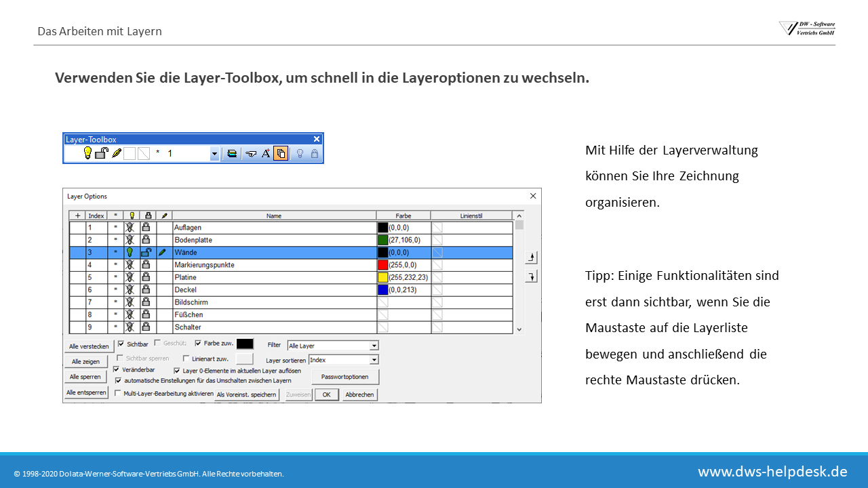
Task: Click the yellow pencil icon in Layer-Toolbox
Action: 117,154
